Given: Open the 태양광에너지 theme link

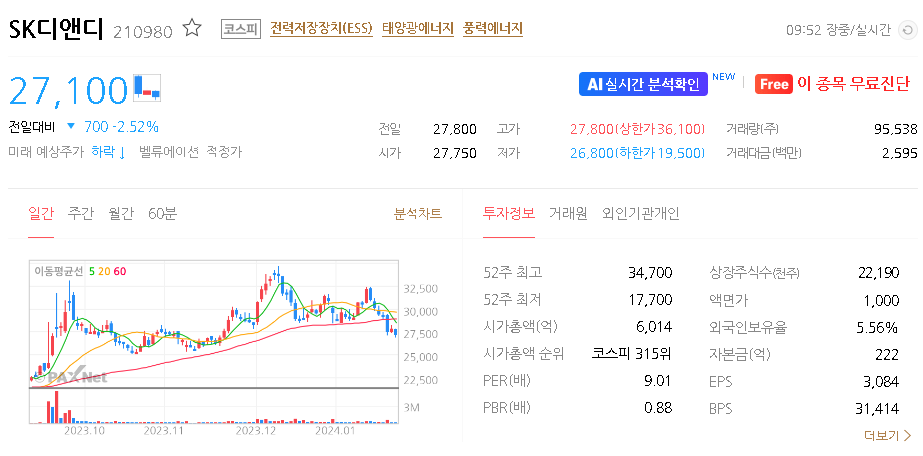Looking at the screenshot, I should pos(418,28).
